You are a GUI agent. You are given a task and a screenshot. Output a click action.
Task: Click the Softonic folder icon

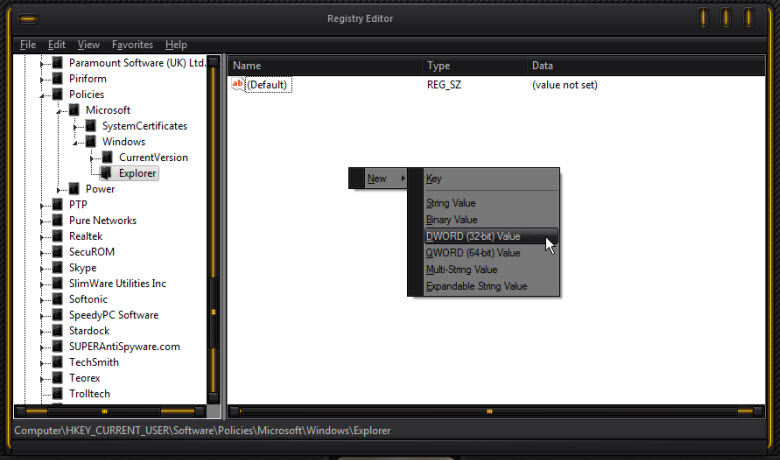coord(58,299)
